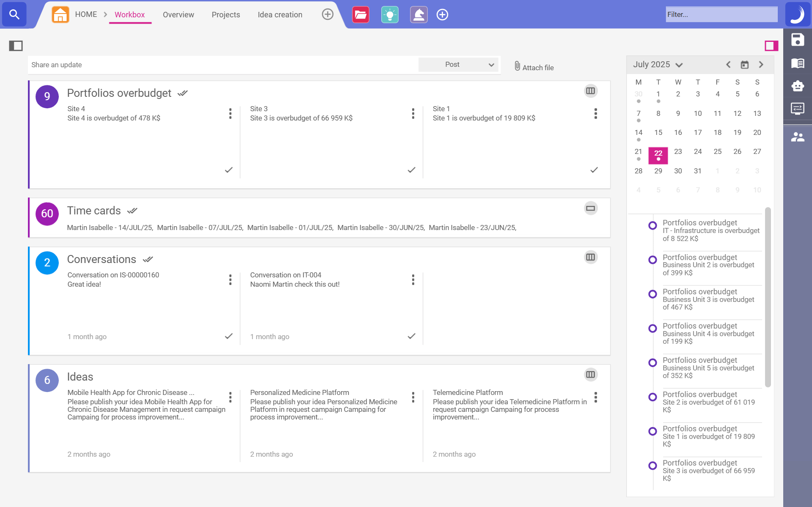This screenshot has width=812, height=507.
Task: Open the teal lightbulb ideas module
Action: click(390, 15)
